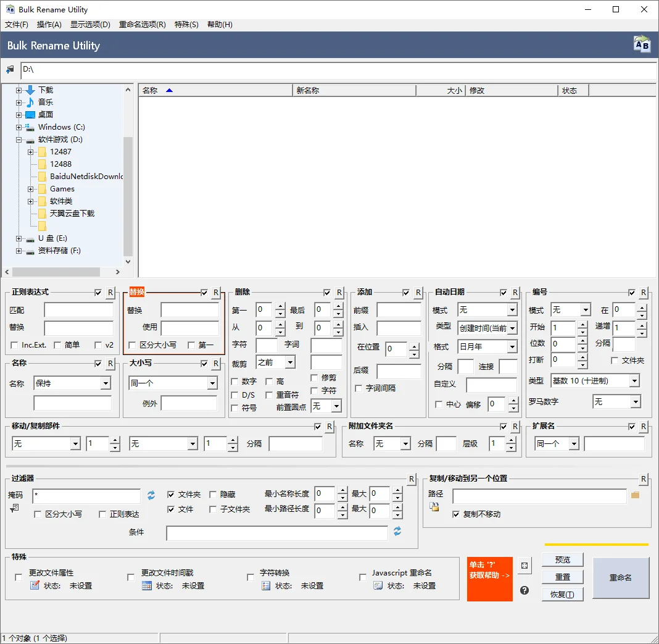
Task: Click the copy files icon below 路径
Action: [433, 508]
